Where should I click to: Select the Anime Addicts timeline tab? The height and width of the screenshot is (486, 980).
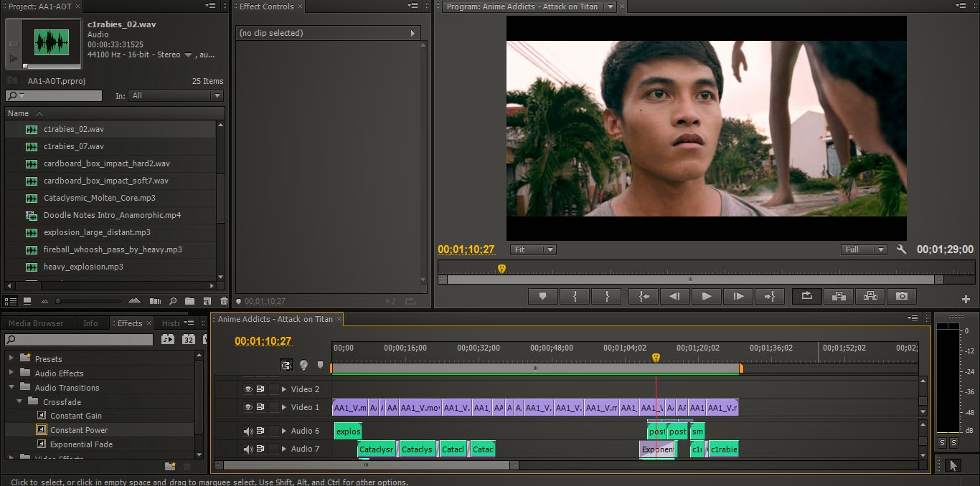pos(275,319)
